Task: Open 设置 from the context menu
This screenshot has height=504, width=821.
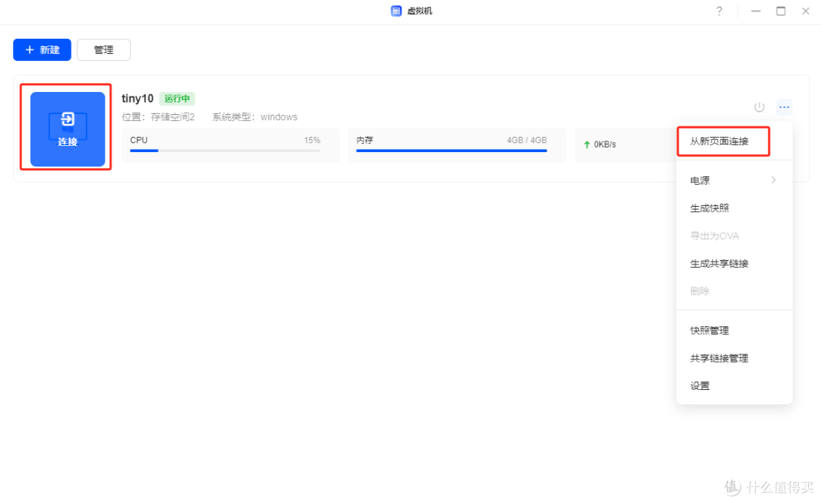Action: (x=734, y=386)
